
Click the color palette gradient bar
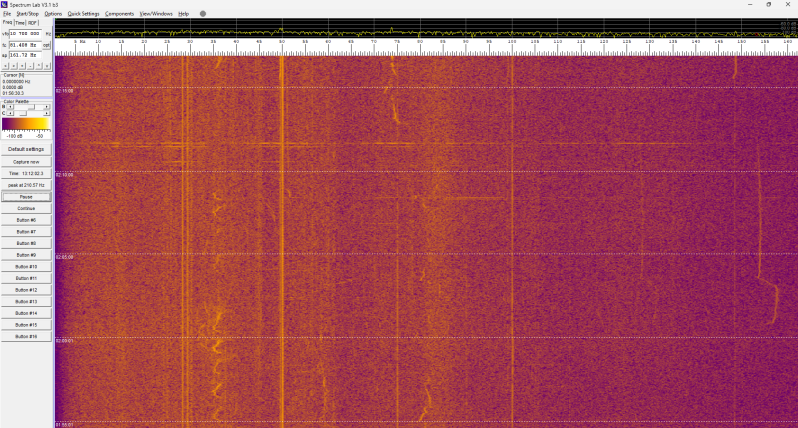[x=26, y=124]
